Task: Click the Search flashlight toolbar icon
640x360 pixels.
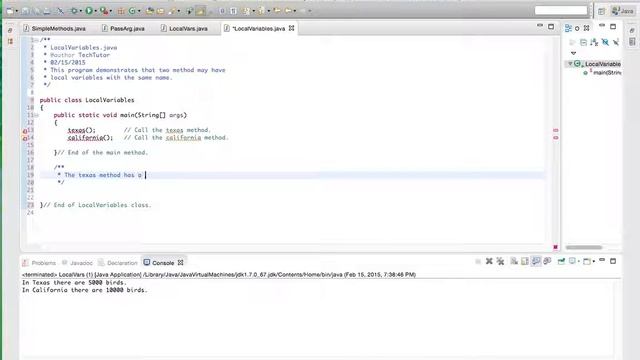Action: pos(171,11)
